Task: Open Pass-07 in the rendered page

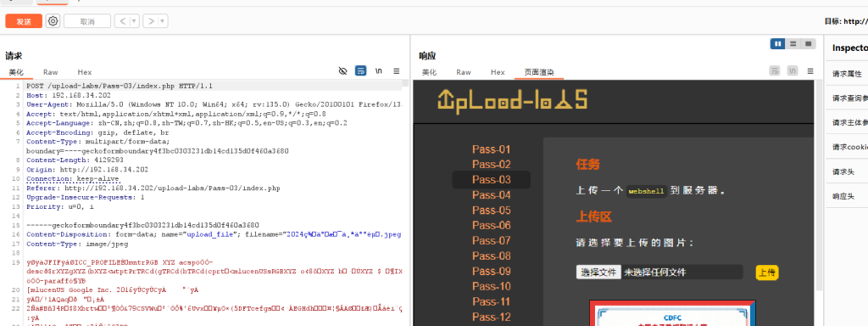Action: click(491, 240)
